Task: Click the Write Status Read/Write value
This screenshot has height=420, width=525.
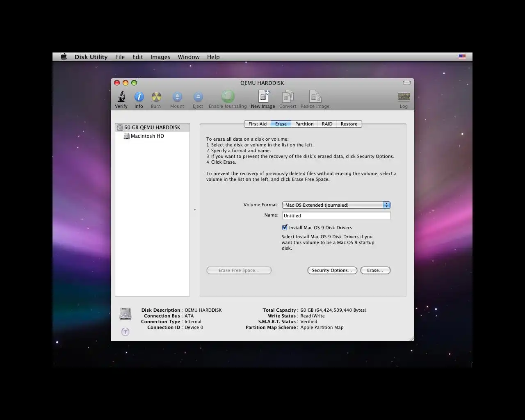Action: 313,316
